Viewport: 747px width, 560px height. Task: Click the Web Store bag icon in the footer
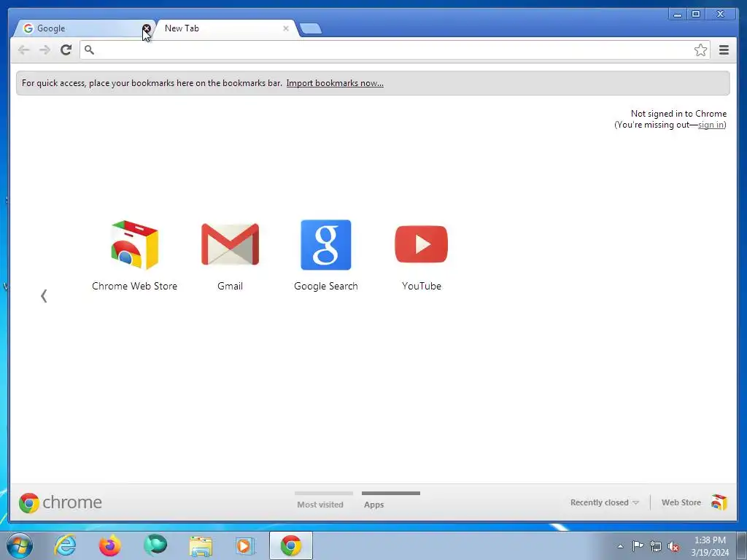719,502
